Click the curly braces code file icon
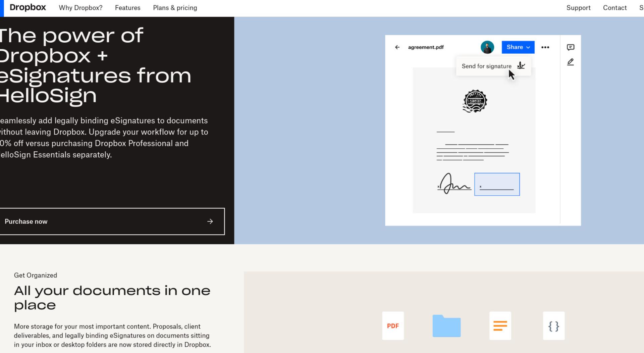Image resolution: width=644 pixels, height=353 pixels. 554,326
